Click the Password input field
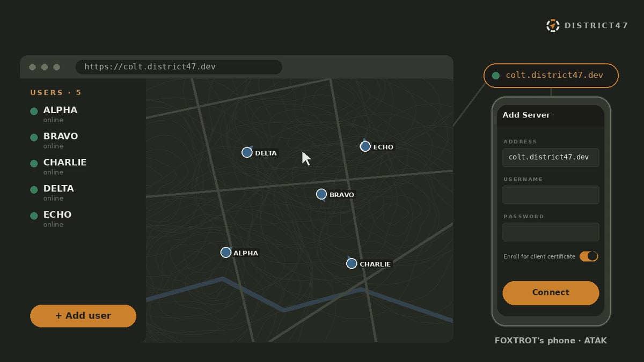This screenshot has width=644, height=362. [551, 232]
